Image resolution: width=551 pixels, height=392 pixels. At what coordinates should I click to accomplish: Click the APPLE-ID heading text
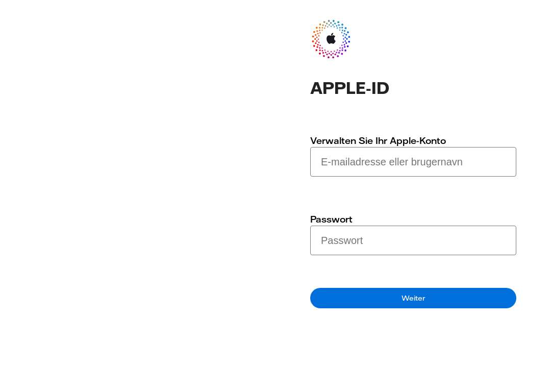point(349,88)
